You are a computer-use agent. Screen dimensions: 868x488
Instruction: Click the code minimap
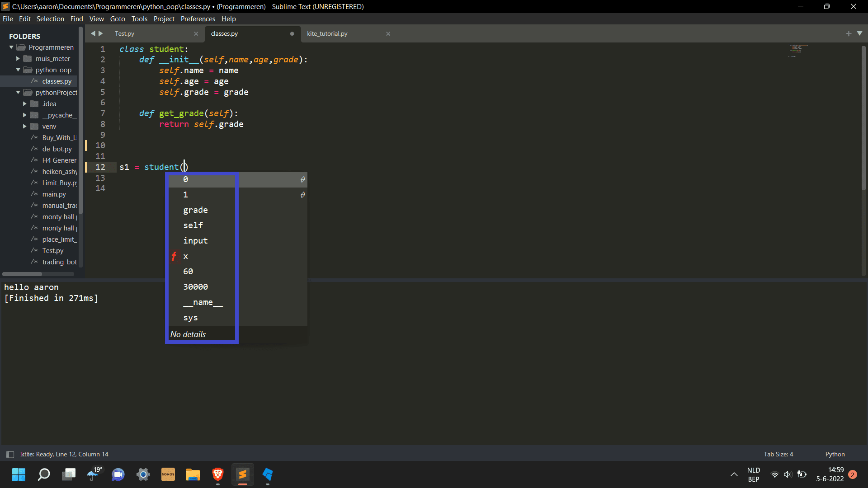(798, 50)
